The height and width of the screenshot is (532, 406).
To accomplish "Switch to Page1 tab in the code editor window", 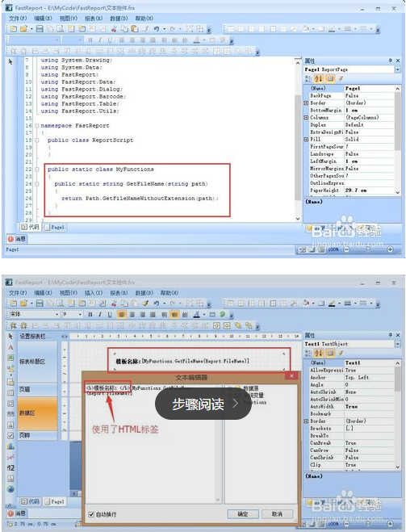I will (x=54, y=227).
